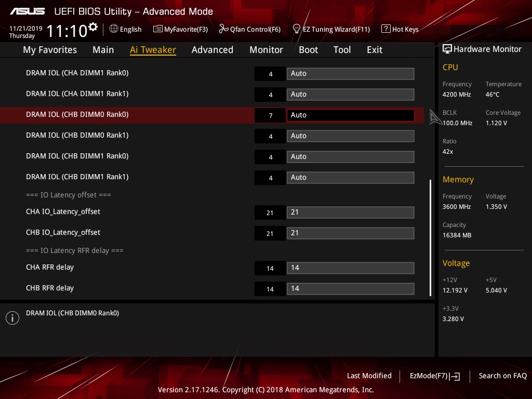The width and height of the screenshot is (532, 399).
Task: Click the Hot Keys question mark icon
Action: pyautogui.click(x=386, y=29)
